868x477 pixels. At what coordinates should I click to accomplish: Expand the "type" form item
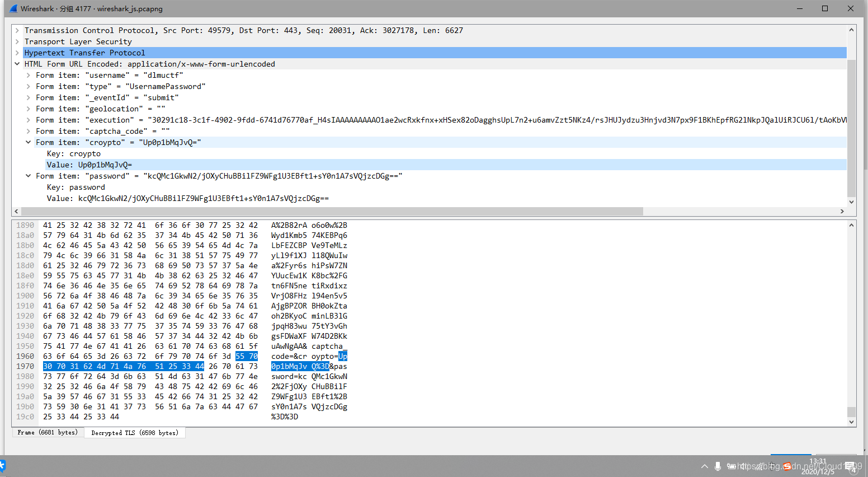click(29, 86)
